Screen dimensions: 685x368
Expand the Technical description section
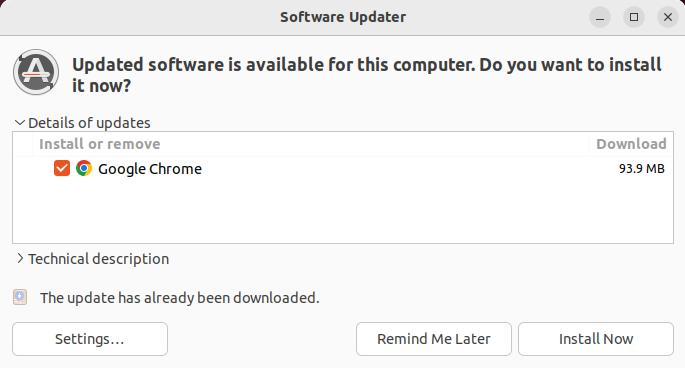[x=92, y=259]
